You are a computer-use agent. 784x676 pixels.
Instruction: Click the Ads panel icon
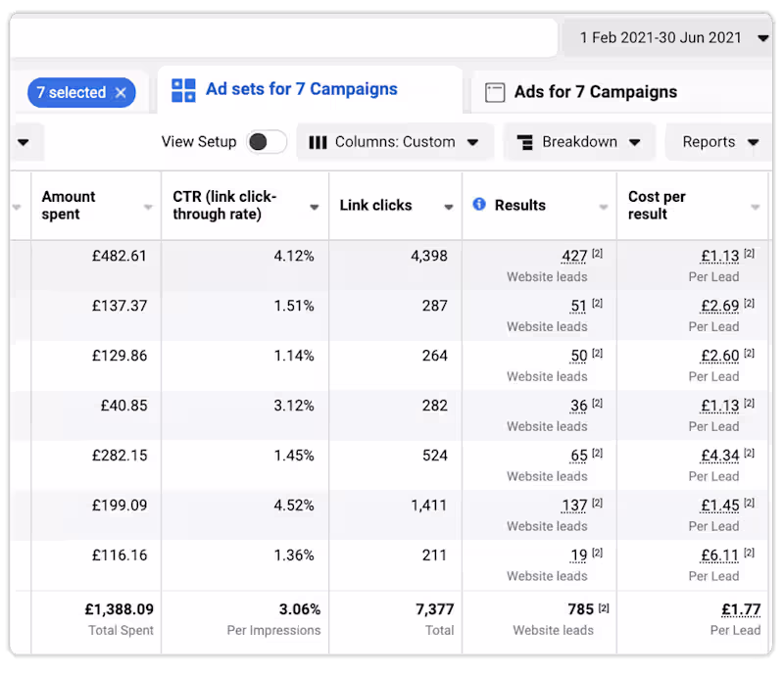[x=496, y=92]
